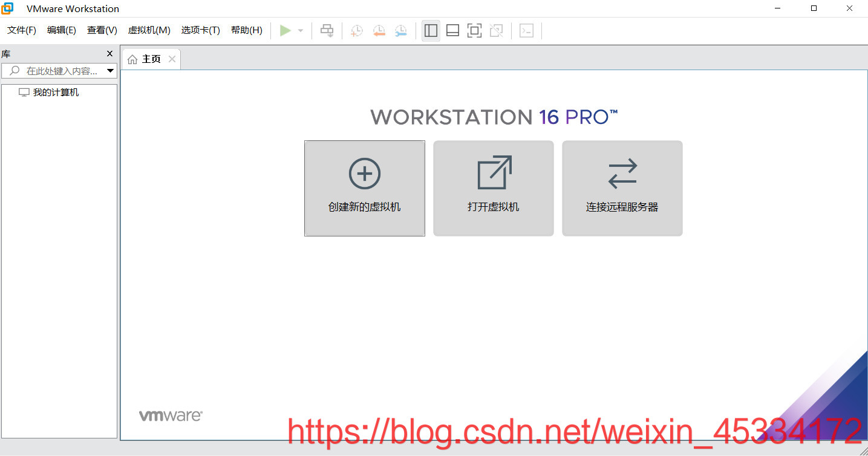Minimize the VMware Workstation window
This screenshot has height=456, width=868.
779,8
